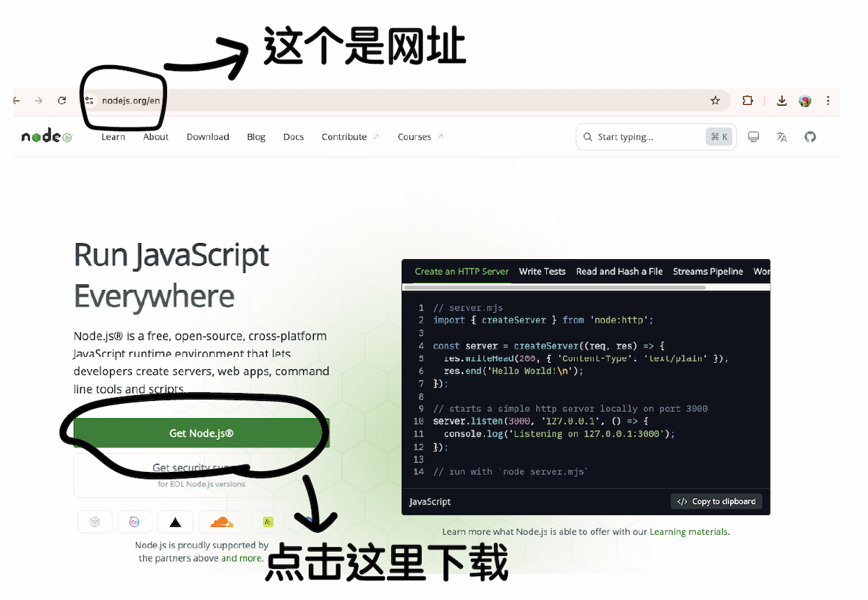Reload the page with the refresh icon
Image resolution: width=868 pixels, height=600 pixels.
(61, 101)
